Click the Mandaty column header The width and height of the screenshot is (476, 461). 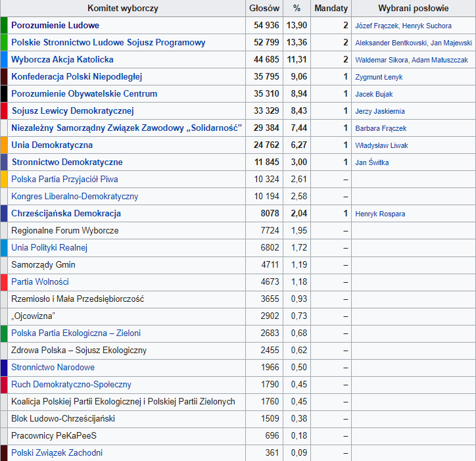pyautogui.click(x=331, y=9)
